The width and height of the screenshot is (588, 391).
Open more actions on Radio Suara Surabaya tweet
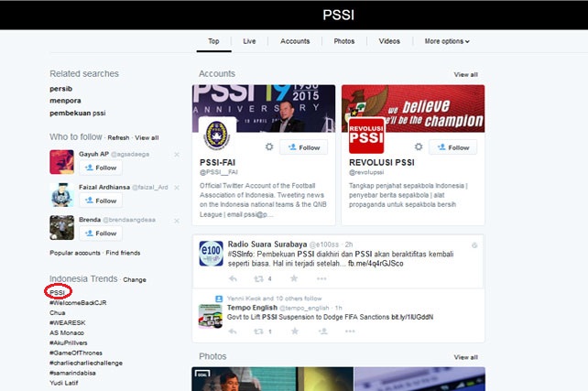[x=321, y=278]
